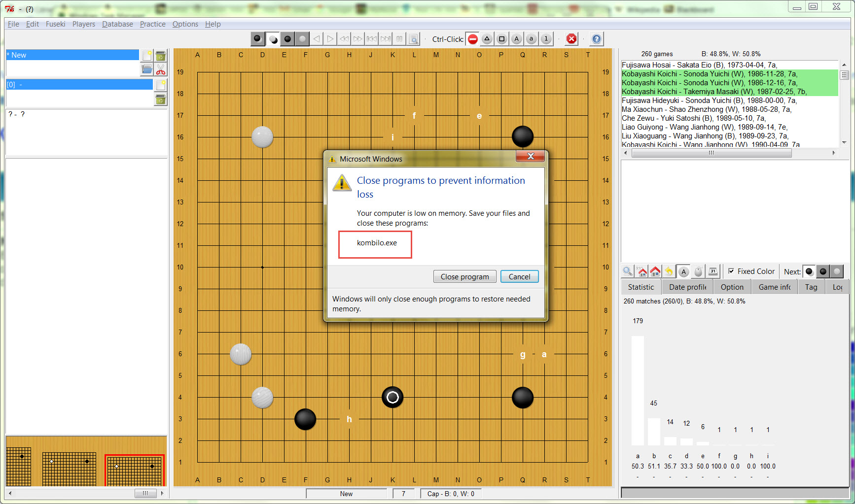855x504 pixels.
Task: Open the Database menu
Action: (117, 24)
